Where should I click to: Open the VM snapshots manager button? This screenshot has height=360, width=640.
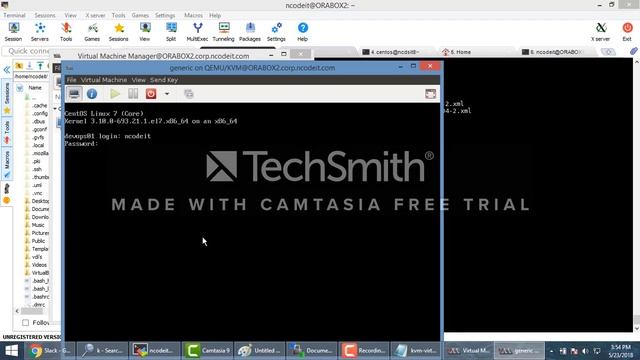tap(189, 94)
